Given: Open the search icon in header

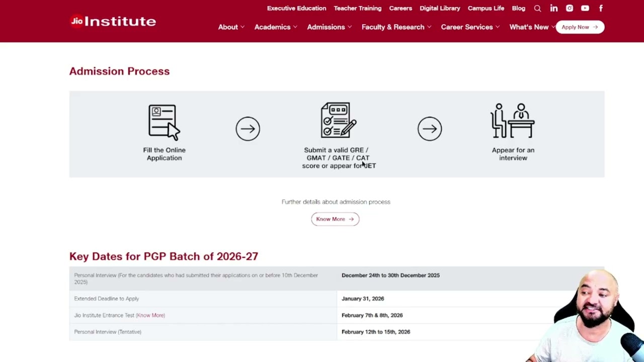Looking at the screenshot, I should point(537,9).
